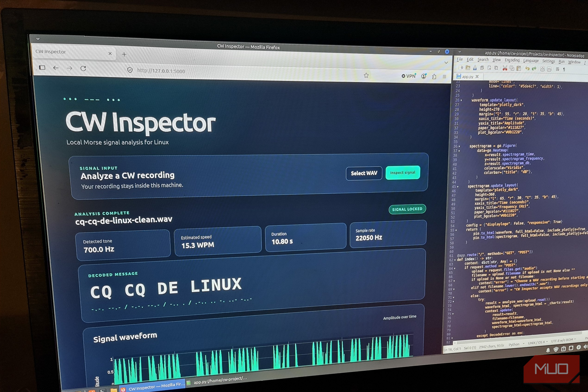Open the UNIX / OS X line-ending dropdown
The width and height of the screenshot is (588, 392).
click(x=537, y=343)
